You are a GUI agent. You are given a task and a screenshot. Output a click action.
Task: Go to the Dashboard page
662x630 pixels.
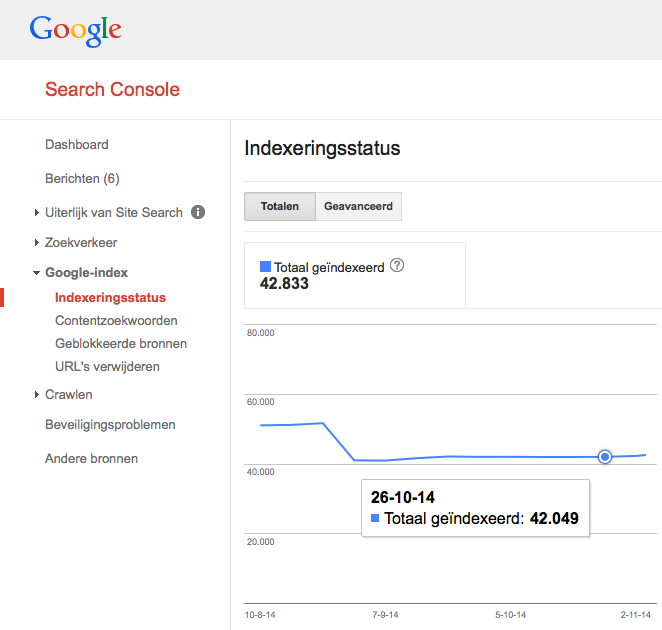[x=77, y=145]
